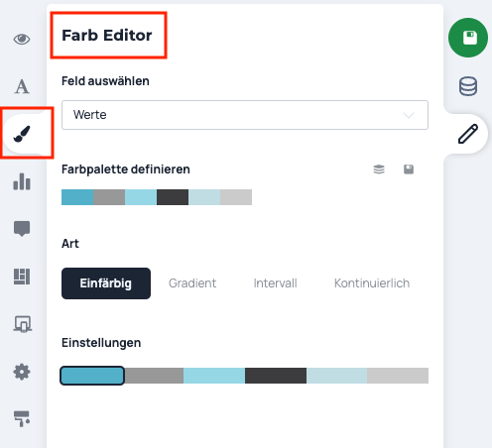Select the 'Einfärbig' color type
The height and width of the screenshot is (448, 492).
(106, 283)
